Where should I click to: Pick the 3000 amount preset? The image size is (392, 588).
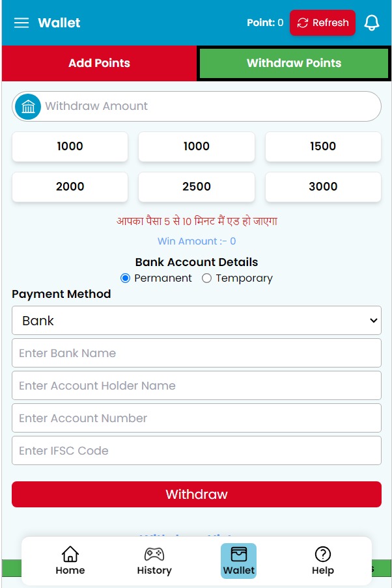[x=323, y=187]
